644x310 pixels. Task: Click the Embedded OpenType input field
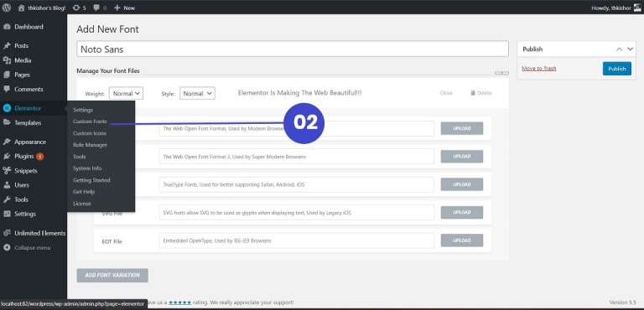297,240
